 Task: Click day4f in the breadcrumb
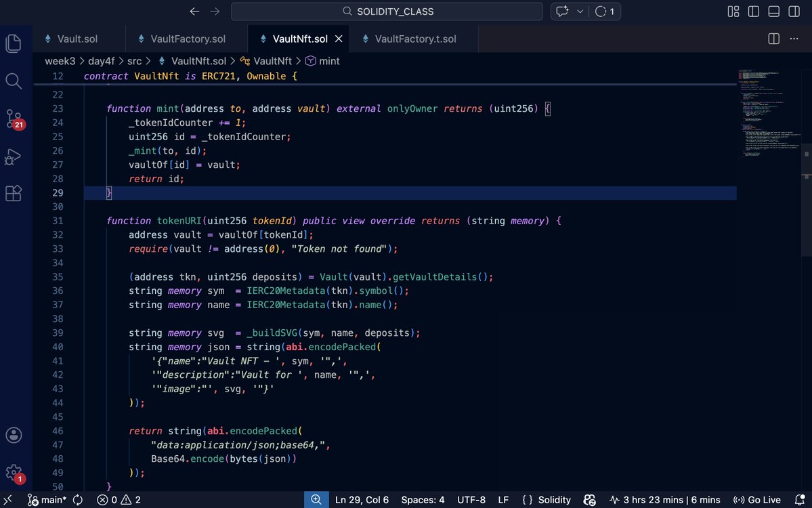[101, 61]
